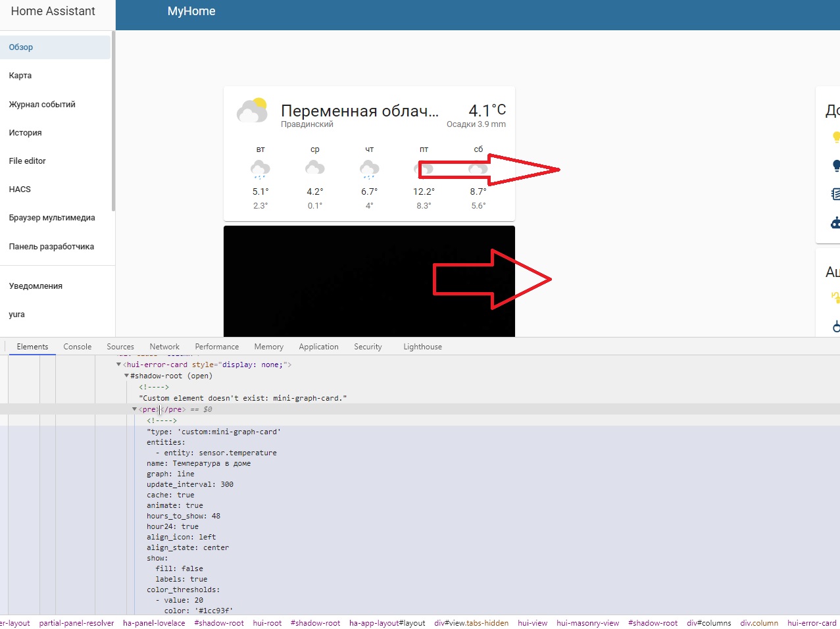Click the Home Assistant sidebar title

[53, 11]
